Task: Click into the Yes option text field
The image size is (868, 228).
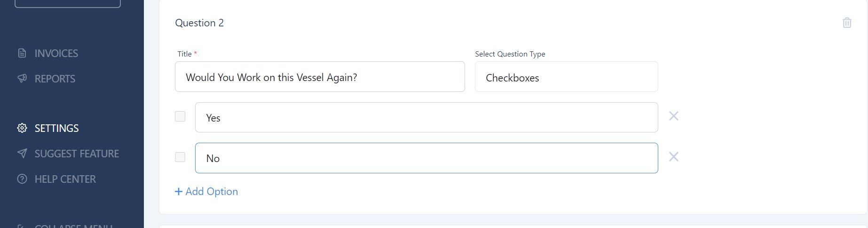Action: (426, 117)
